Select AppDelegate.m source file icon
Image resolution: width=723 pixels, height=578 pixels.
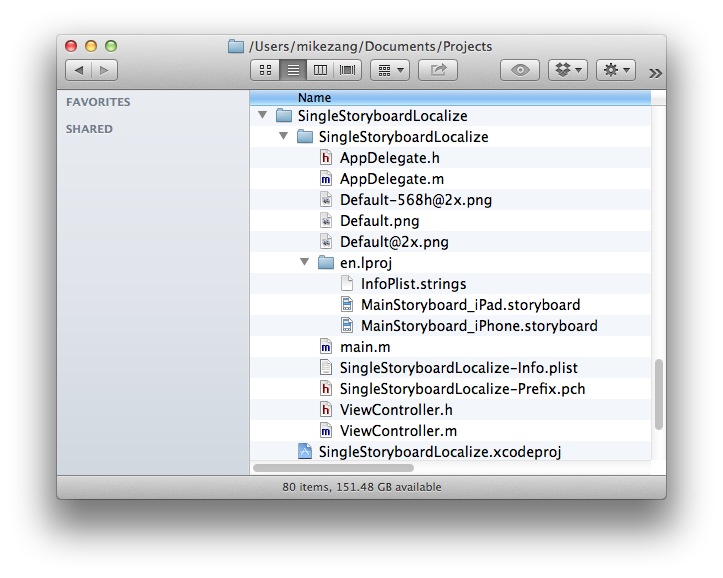(326, 178)
